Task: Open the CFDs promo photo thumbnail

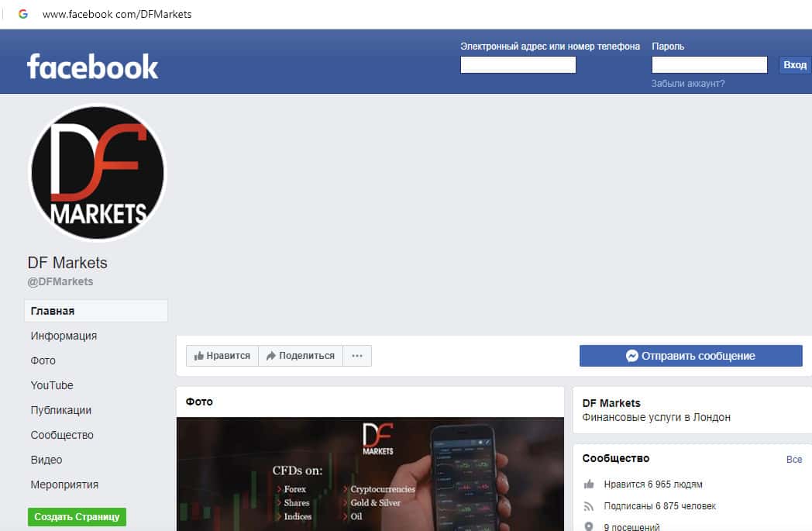Action: pos(370,474)
